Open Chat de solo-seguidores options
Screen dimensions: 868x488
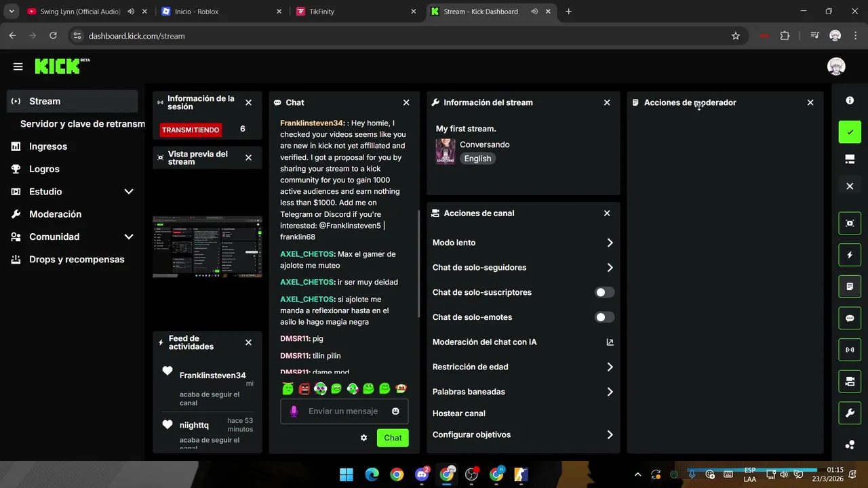523,268
